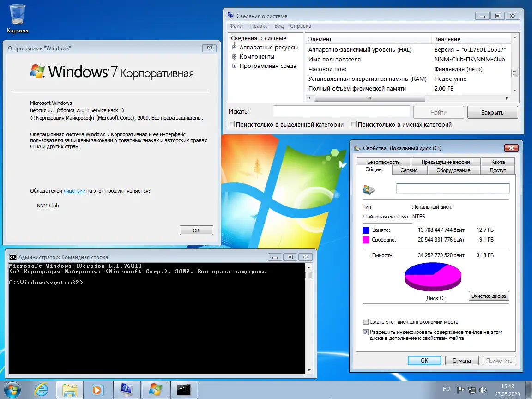Image resolution: width=532 pixels, height=399 pixels.
Task: Expand 'Программная среда' tree node
Action: click(x=234, y=66)
